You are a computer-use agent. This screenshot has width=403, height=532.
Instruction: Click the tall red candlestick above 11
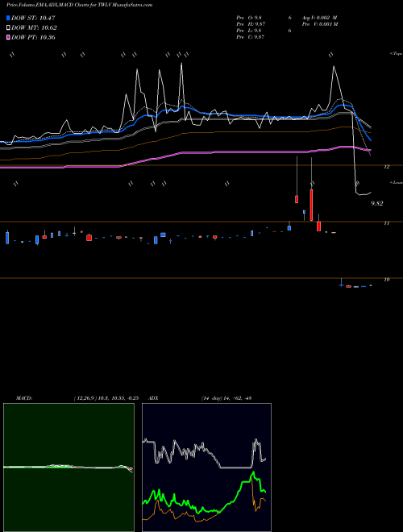coord(311,206)
